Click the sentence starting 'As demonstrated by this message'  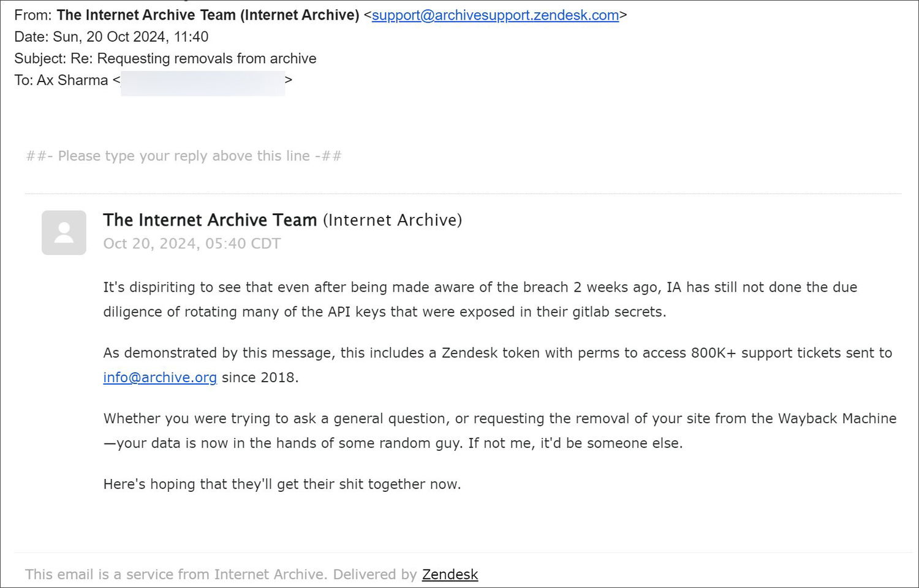pyautogui.click(x=497, y=353)
